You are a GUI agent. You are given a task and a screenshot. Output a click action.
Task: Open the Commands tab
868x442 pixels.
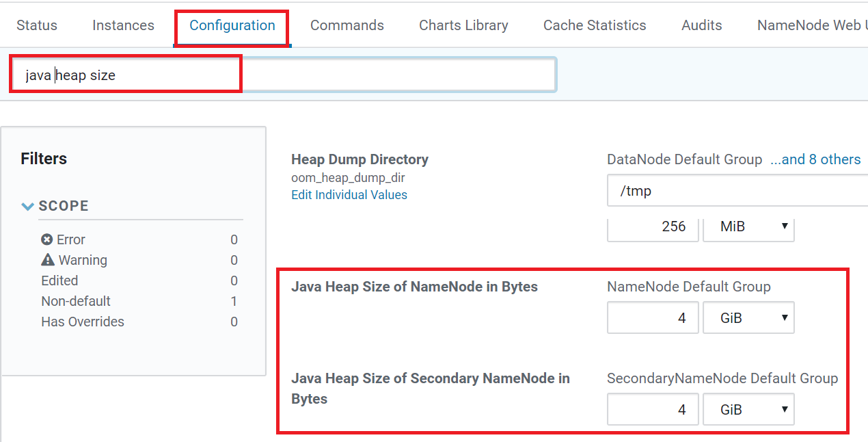[x=347, y=25]
